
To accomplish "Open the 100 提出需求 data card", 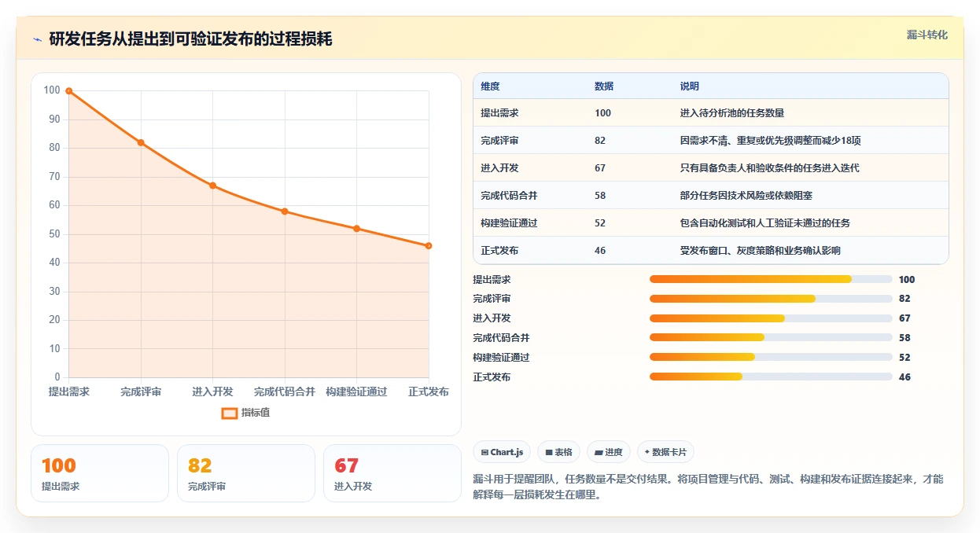I will coord(100,473).
